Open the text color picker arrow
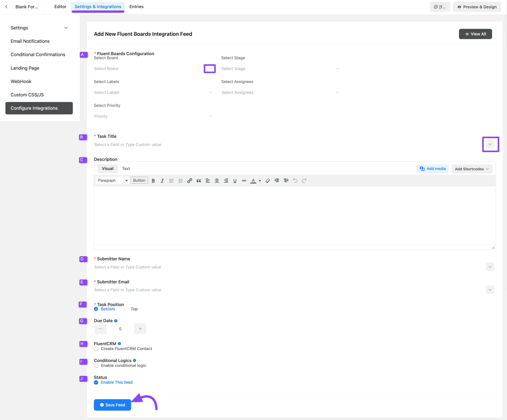This screenshot has width=507, height=420. [x=260, y=181]
